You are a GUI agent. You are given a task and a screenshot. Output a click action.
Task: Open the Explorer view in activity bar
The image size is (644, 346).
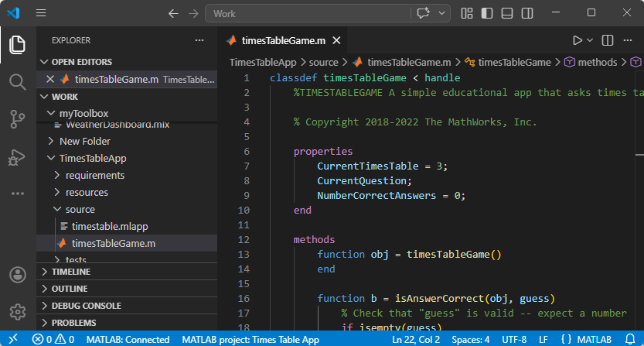[x=17, y=44]
